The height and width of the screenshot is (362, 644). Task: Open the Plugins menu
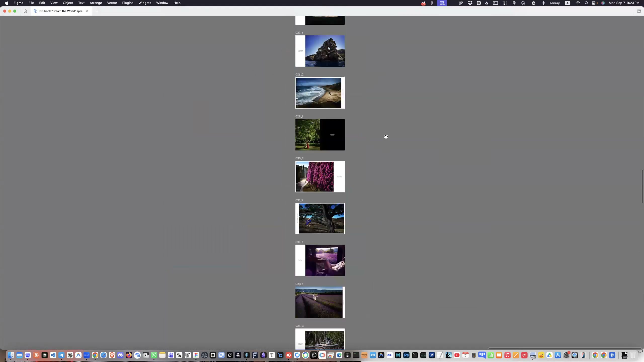pyautogui.click(x=128, y=3)
